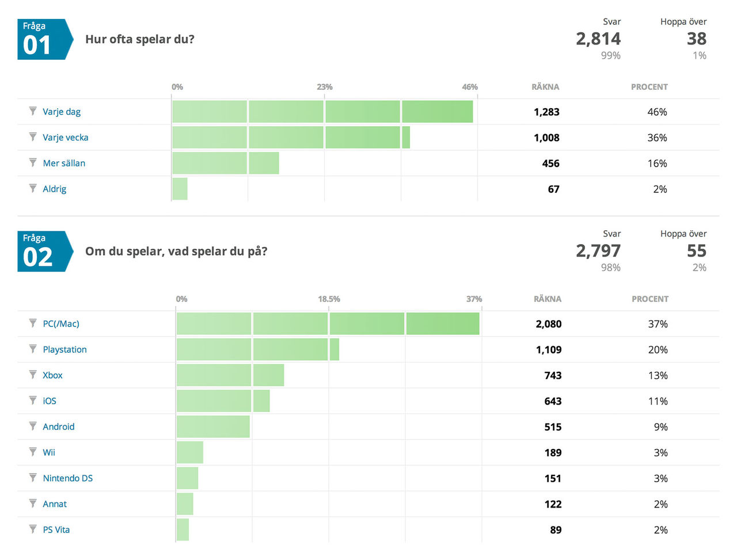Click the filter icon beside Varje dag
Image resolution: width=737 pixels, height=560 pixels.
coord(33,111)
